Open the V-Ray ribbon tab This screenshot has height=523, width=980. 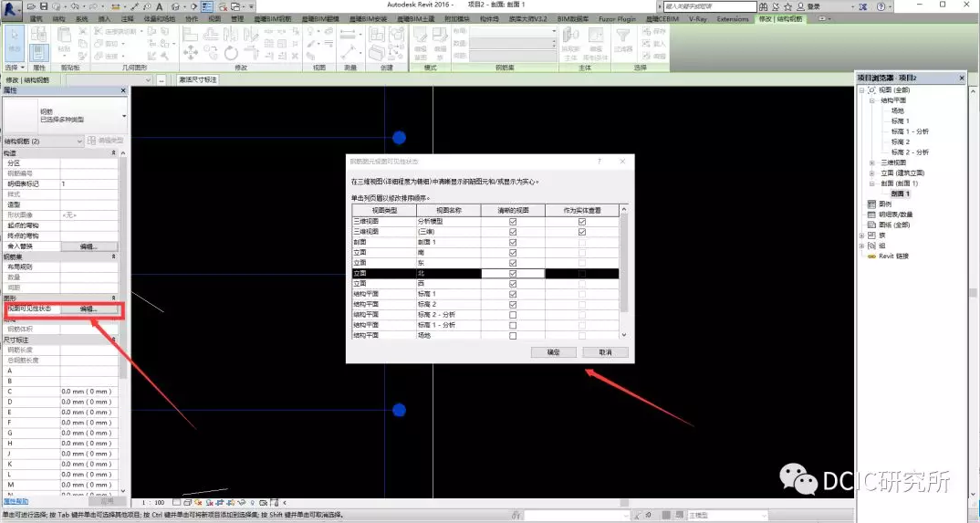pyautogui.click(x=697, y=19)
